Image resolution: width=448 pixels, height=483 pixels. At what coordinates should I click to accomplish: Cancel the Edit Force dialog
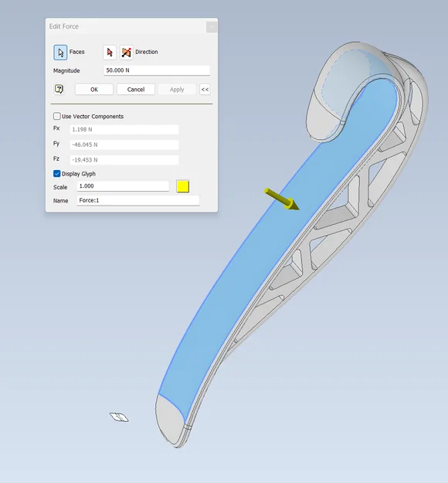pos(136,90)
